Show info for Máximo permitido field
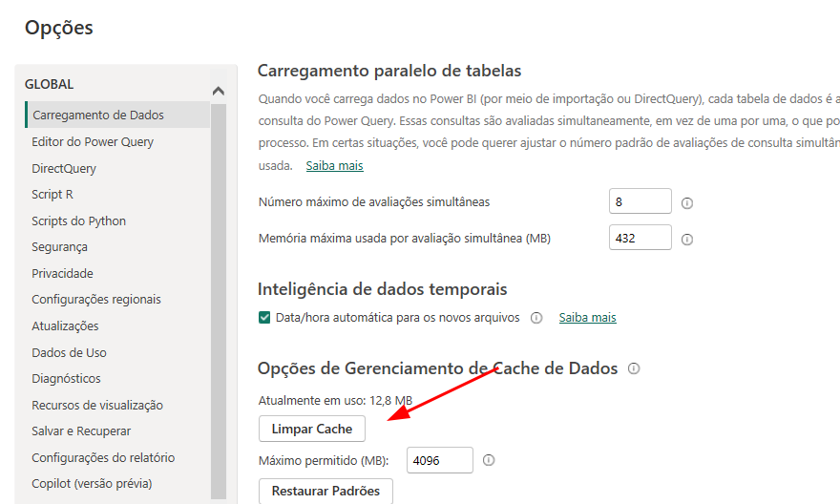 coord(489,460)
